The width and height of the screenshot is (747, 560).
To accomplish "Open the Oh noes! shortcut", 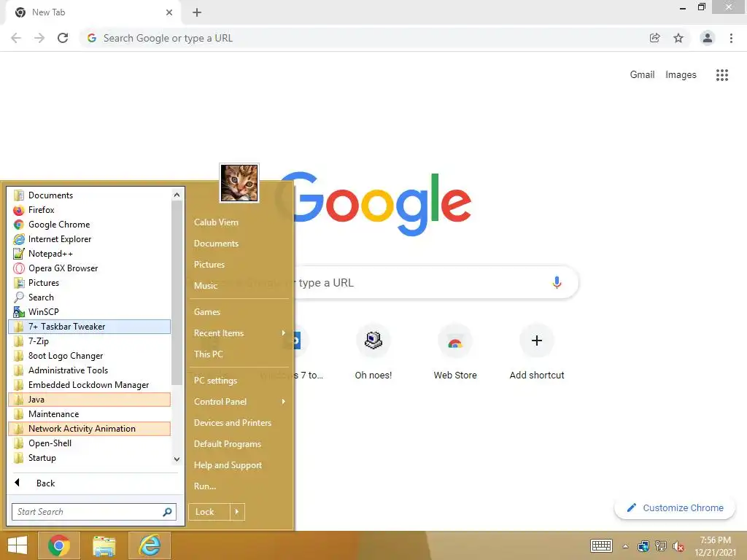I will [373, 352].
